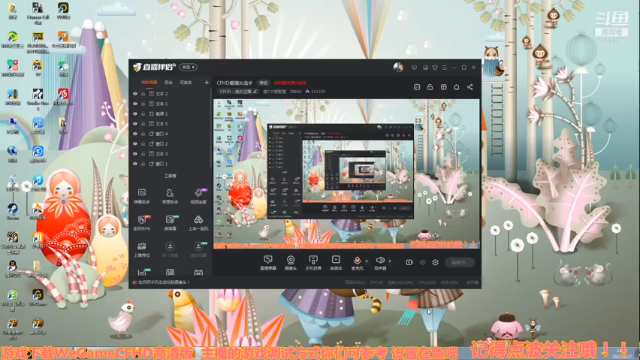
Task: Open the 上车一起玩 tool
Action: pyautogui.click(x=198, y=223)
